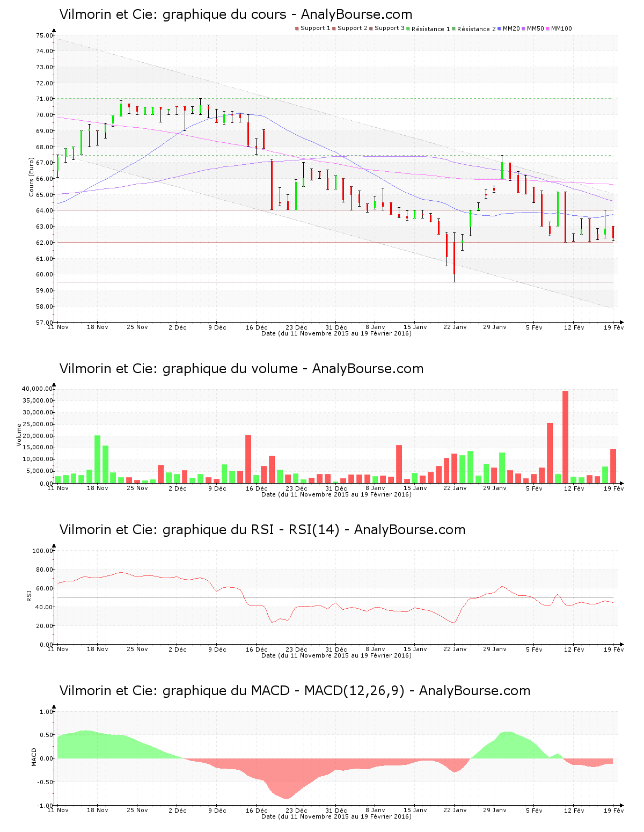Click the '16 Déc' date on price chart
This screenshot has height=832, width=644.
[257, 327]
